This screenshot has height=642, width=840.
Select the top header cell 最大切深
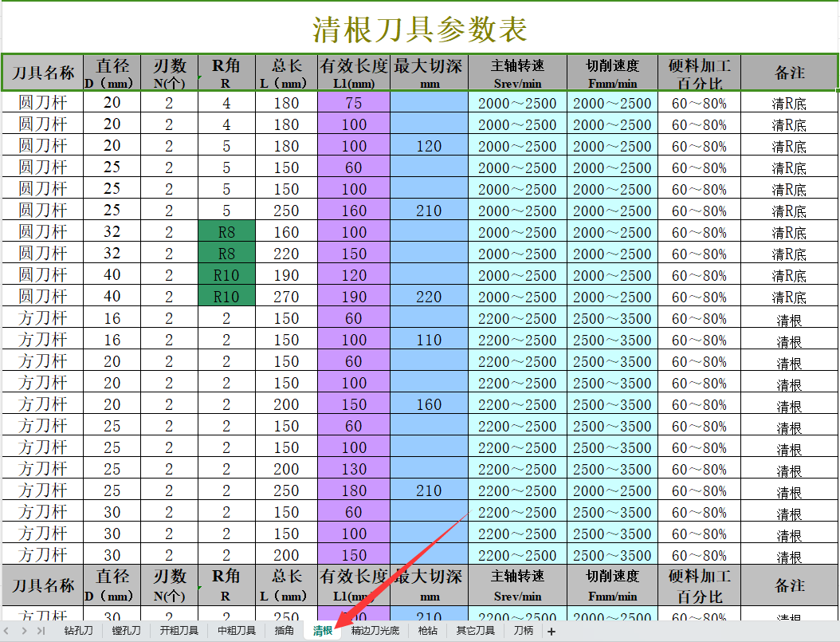point(429,73)
